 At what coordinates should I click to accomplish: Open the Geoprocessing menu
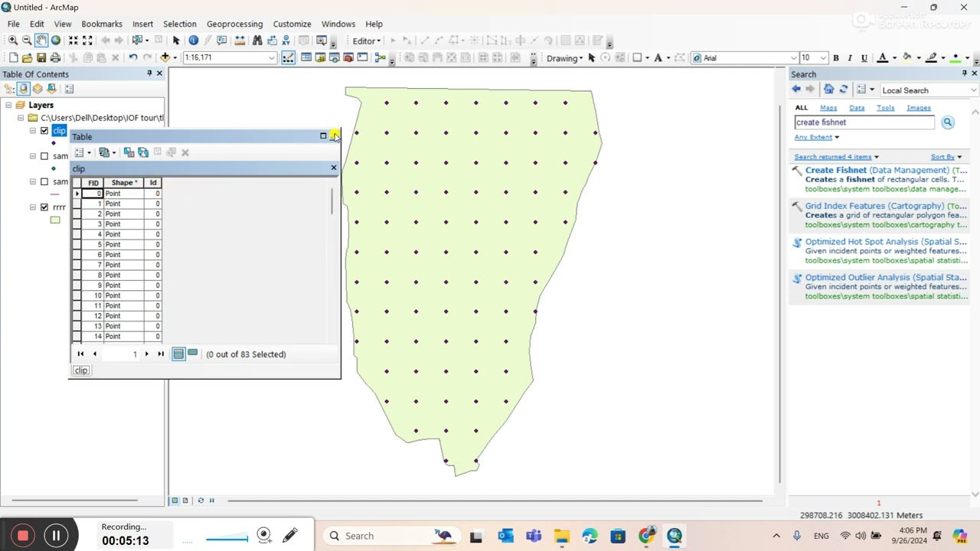234,24
